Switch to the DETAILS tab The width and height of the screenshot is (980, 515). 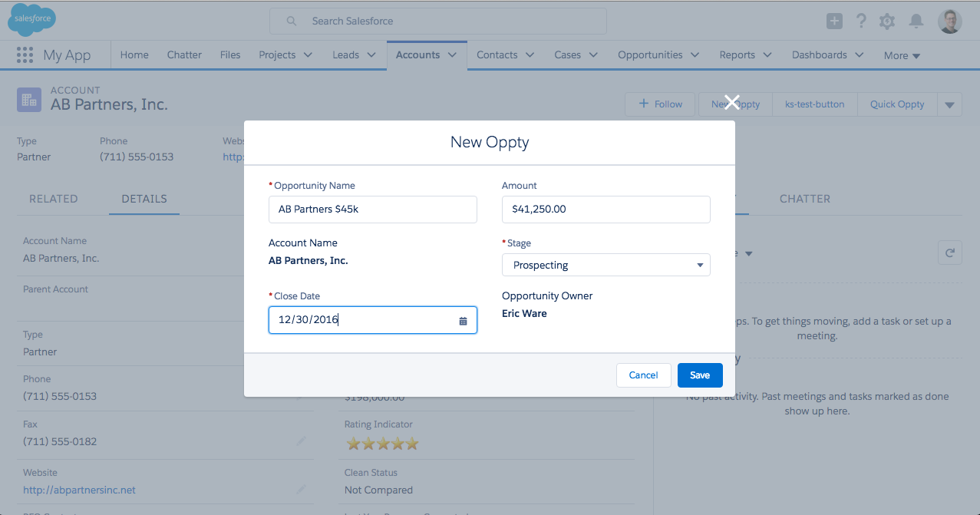coord(144,199)
